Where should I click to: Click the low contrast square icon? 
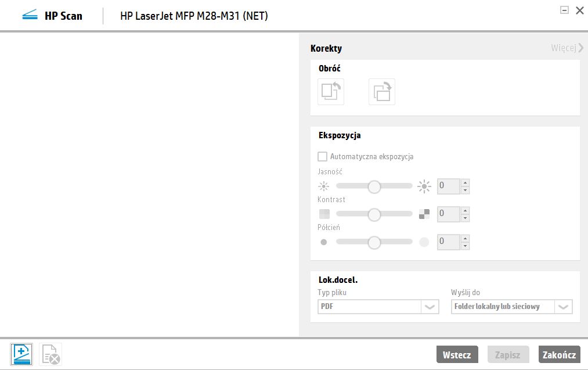[324, 214]
